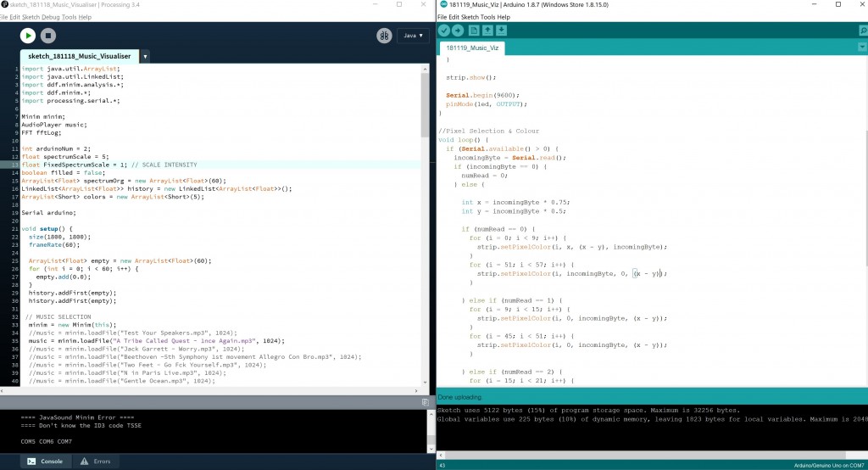Show the Errors panel

[x=94, y=461]
